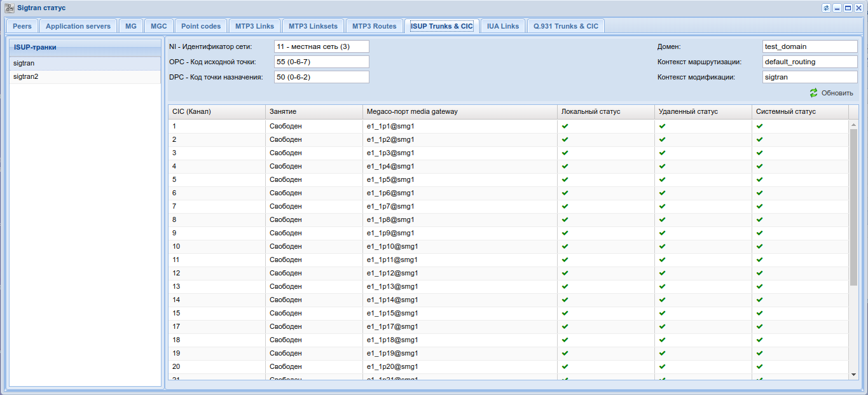
Task: Sort by the CIC (Канал) column header
Action: (216, 111)
